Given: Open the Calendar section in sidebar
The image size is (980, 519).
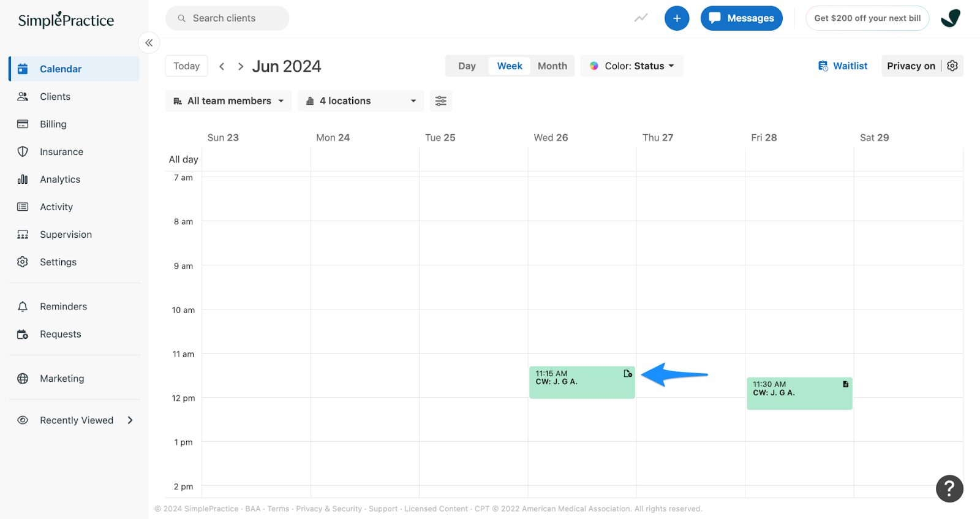Looking at the screenshot, I should click(74, 69).
